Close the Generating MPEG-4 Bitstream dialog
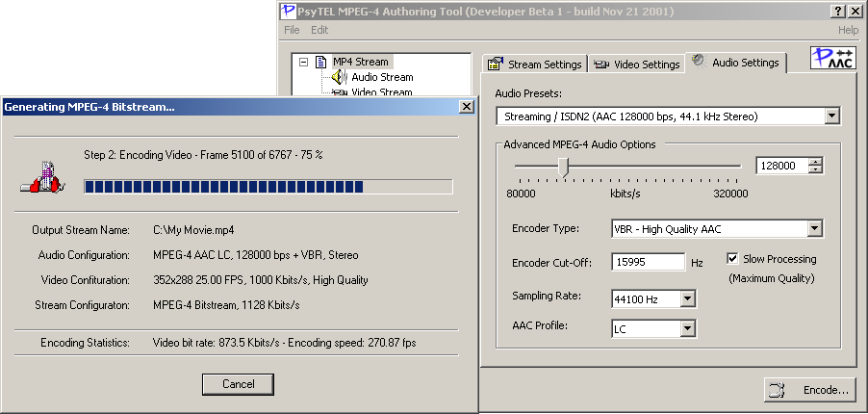Viewport: 868px width, 414px height. pyautogui.click(x=467, y=107)
